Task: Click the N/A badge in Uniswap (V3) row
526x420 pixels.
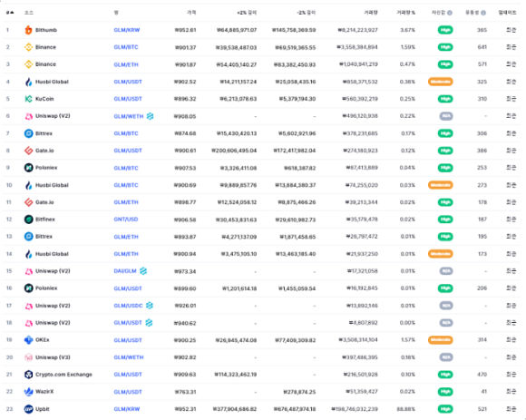Action: 446,357
